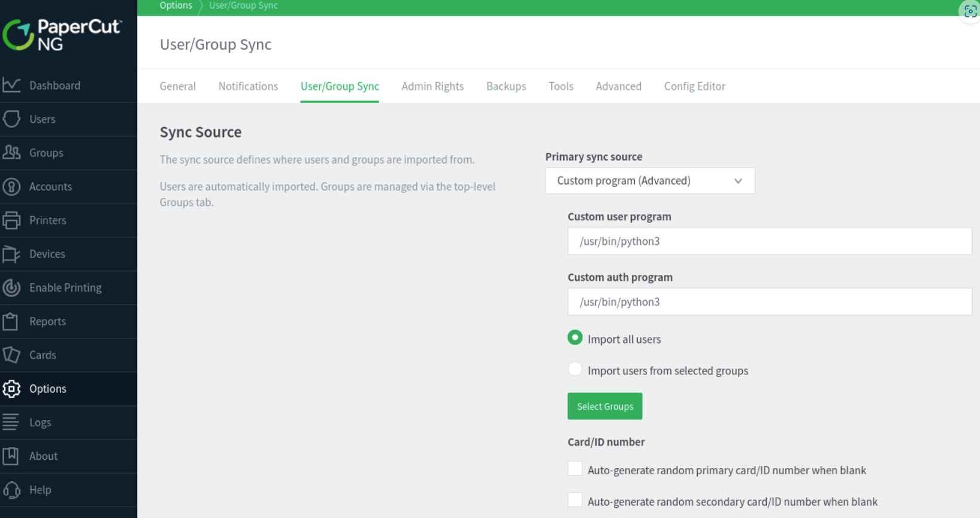Click the Help headset icon
Screen dimensions: 980x518
point(11,490)
